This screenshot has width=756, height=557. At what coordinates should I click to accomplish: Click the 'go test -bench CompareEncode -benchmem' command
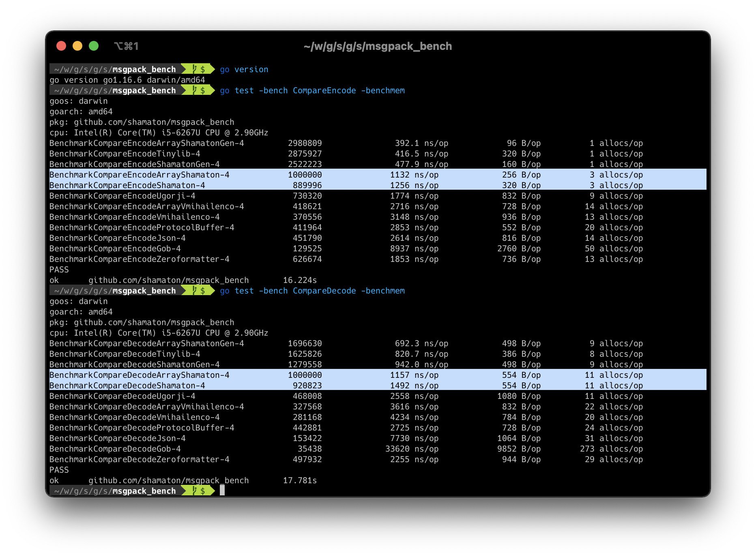tap(312, 90)
